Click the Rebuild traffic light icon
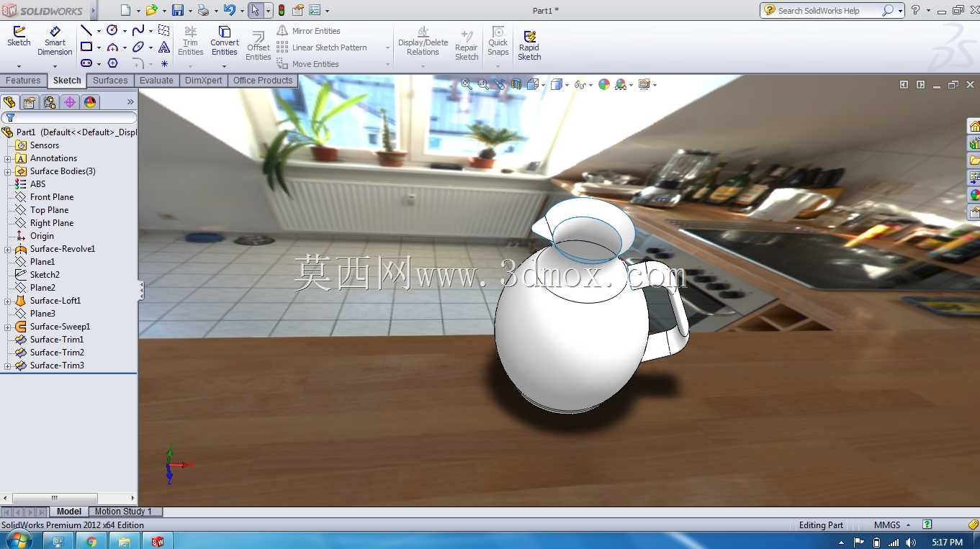Screen dimensions: 980x549 tap(281, 10)
